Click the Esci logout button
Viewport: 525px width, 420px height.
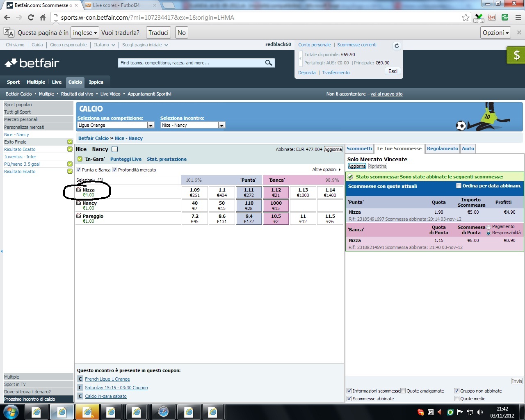click(x=393, y=71)
